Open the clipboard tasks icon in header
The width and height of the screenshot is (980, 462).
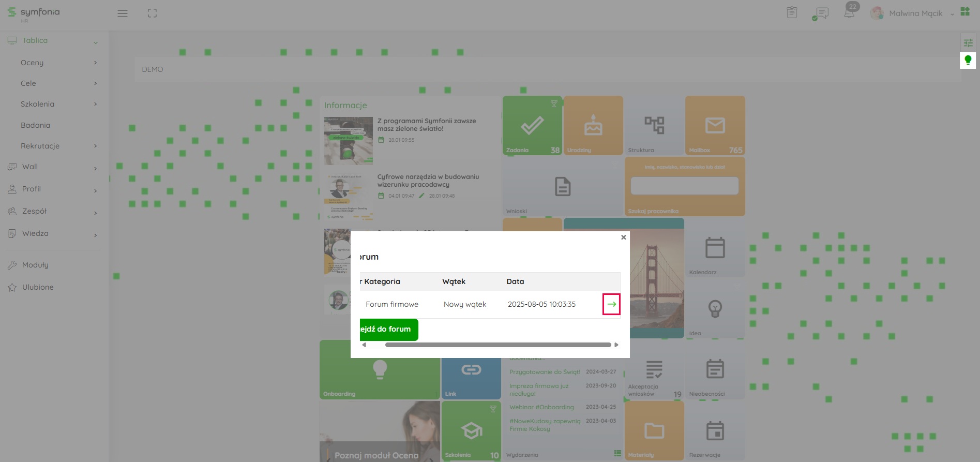792,12
